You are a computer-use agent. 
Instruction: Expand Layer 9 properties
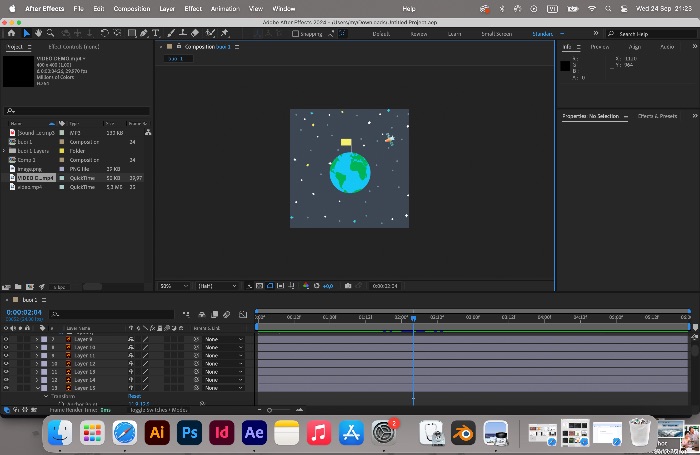[x=37, y=339]
